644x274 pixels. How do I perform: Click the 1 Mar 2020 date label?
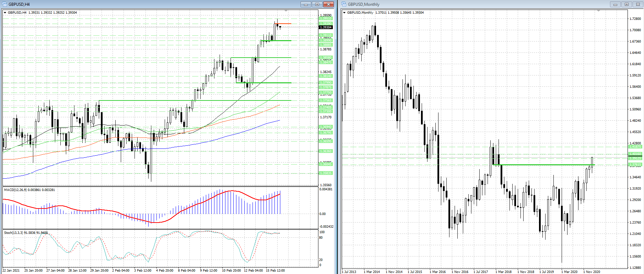pyautogui.click(x=569, y=272)
